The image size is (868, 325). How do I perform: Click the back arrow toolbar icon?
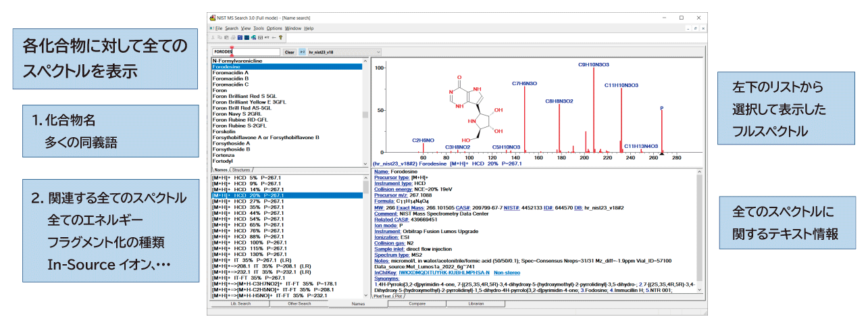point(274,37)
